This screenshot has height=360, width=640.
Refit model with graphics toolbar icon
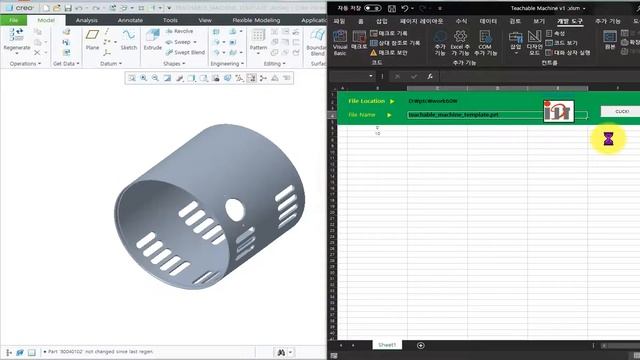[x=132, y=78]
